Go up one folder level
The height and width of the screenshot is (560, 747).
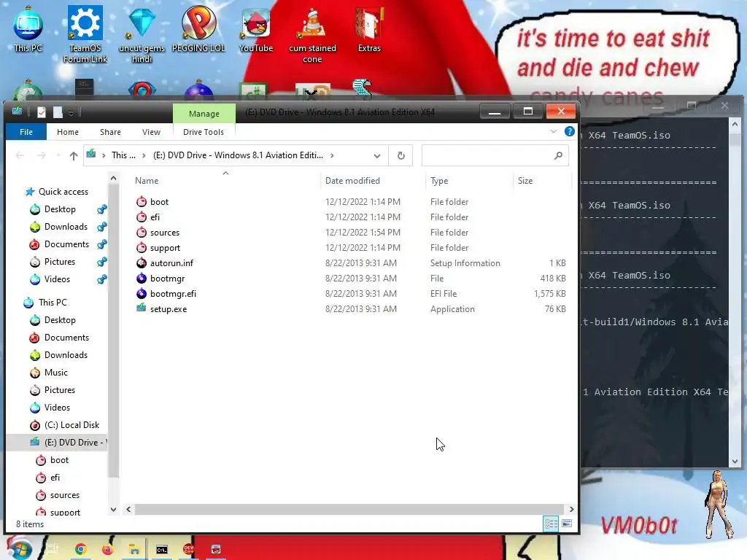(x=74, y=155)
